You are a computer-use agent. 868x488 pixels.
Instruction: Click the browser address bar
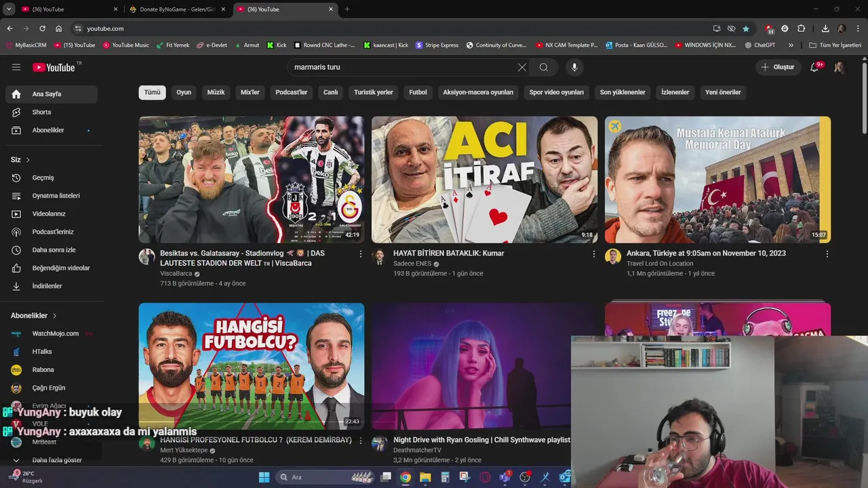[x=393, y=28]
